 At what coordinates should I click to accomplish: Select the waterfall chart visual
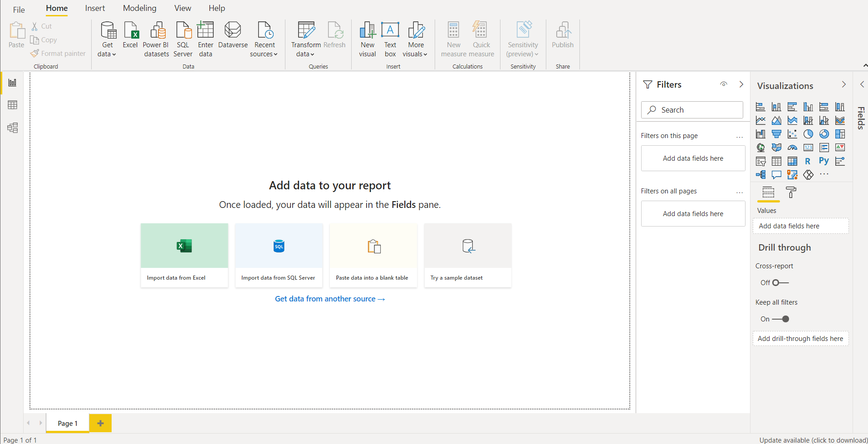tap(760, 134)
